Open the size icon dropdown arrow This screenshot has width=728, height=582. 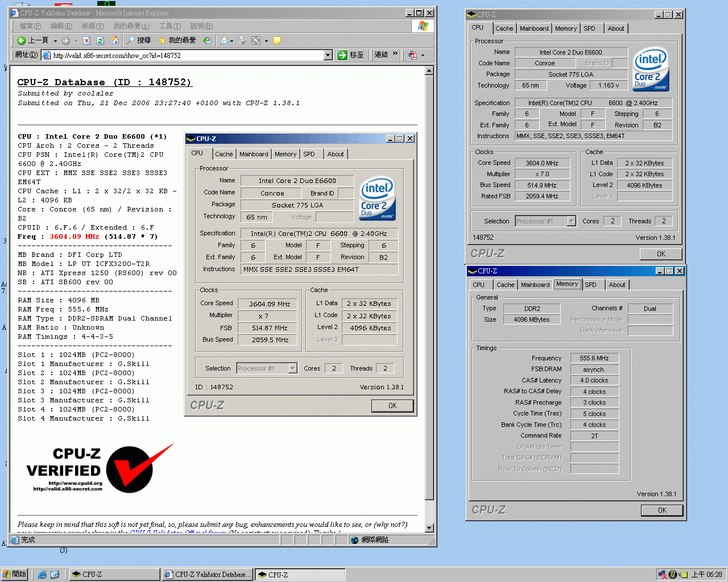tap(265, 41)
